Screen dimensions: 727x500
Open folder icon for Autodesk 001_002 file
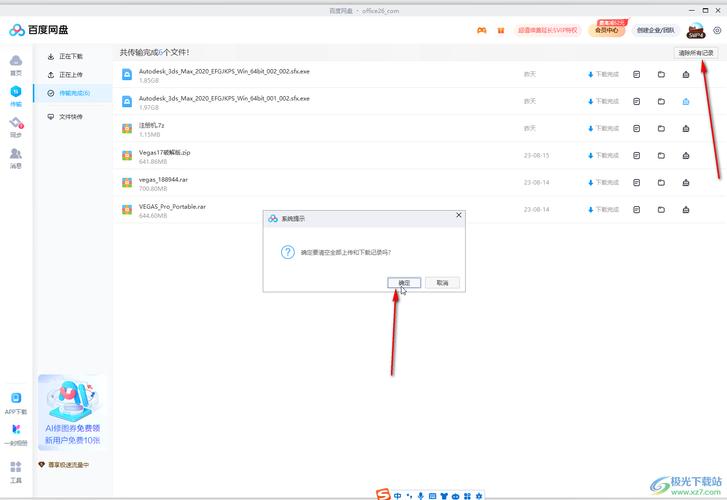[661, 101]
